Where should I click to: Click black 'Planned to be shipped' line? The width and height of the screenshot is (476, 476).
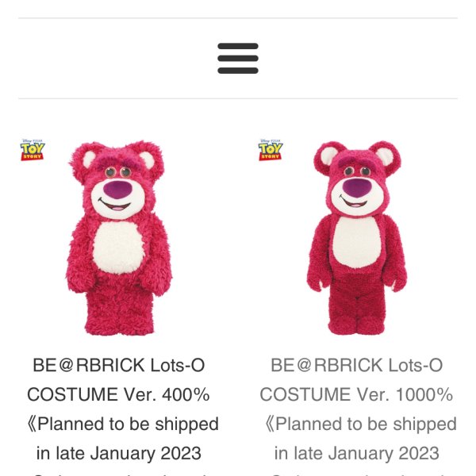click(123, 424)
